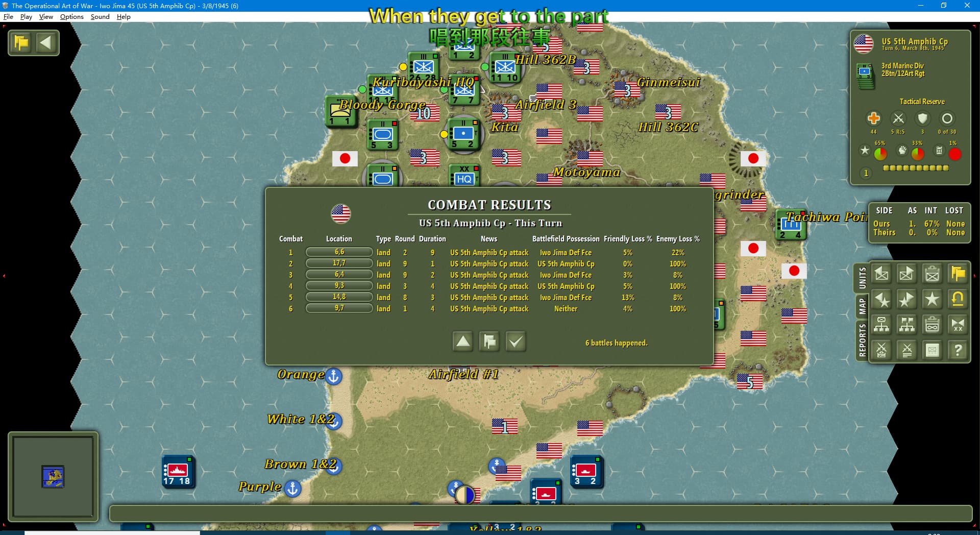Select combat location 9,3 bar

point(339,286)
